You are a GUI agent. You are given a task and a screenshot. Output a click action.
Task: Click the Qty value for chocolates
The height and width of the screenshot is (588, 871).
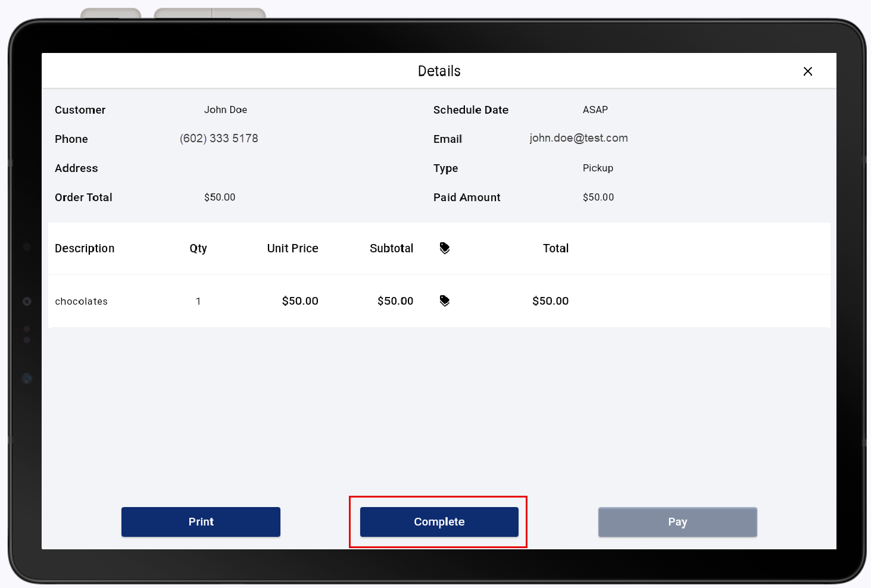point(198,301)
